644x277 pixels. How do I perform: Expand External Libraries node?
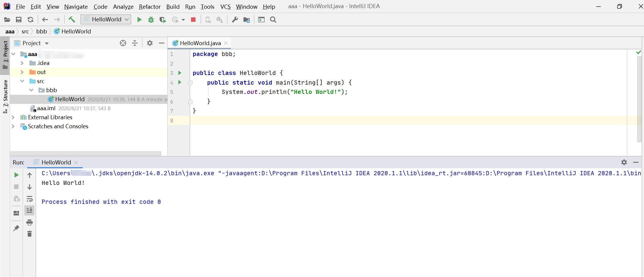[x=13, y=117]
